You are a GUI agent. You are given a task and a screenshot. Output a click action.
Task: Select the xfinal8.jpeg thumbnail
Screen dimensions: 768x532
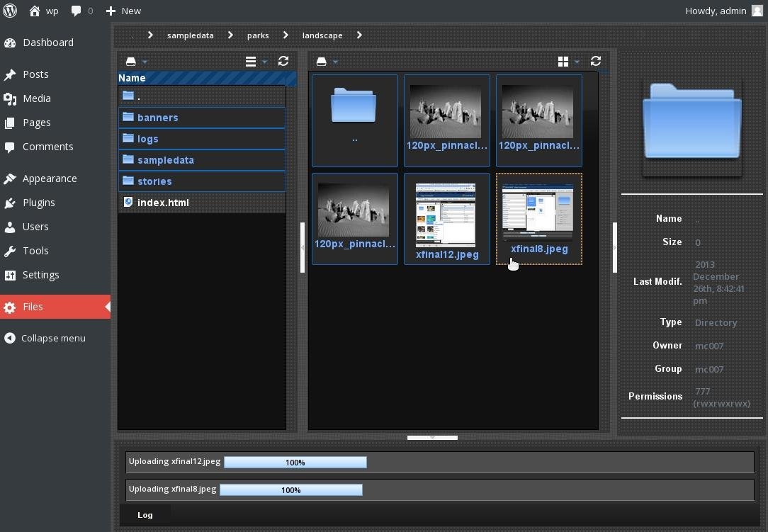tap(538, 213)
